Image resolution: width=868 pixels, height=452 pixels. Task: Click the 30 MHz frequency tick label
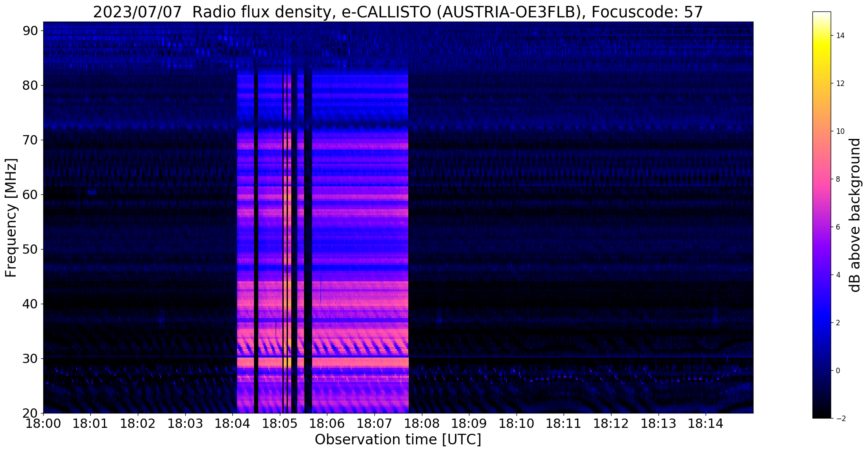(30, 358)
